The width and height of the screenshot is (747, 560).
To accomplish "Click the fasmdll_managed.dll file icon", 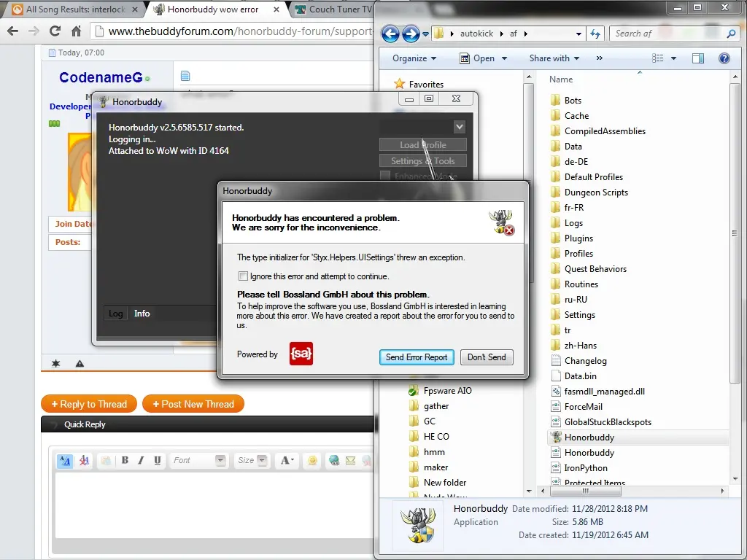I will (555, 392).
